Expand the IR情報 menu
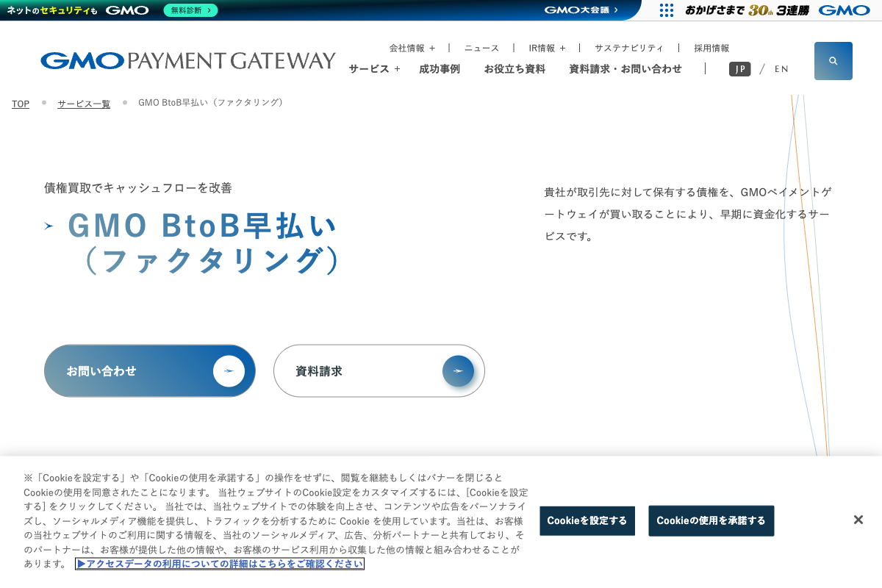882x588 pixels. click(x=547, y=48)
